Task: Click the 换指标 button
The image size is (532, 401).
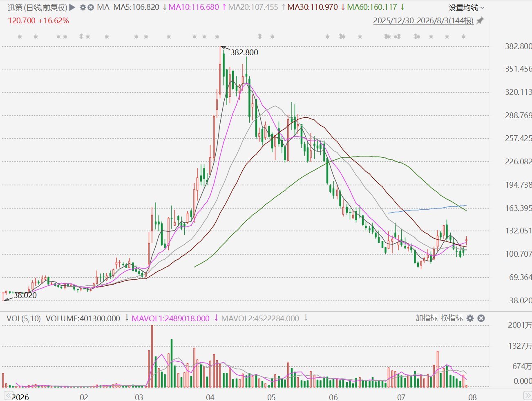Action: click(452, 318)
